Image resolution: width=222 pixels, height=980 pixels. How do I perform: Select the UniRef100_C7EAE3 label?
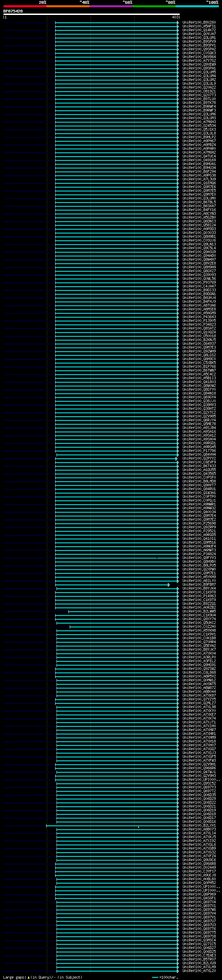[x=199, y=955]
